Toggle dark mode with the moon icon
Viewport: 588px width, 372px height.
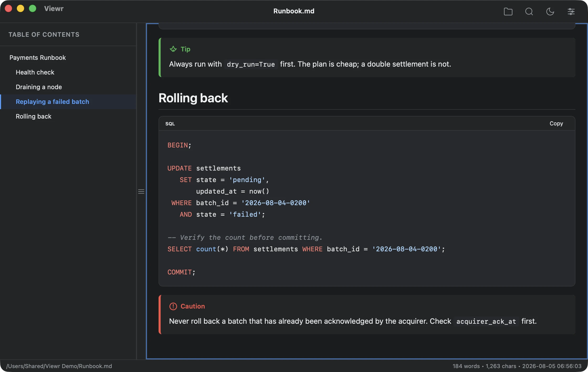click(x=550, y=12)
